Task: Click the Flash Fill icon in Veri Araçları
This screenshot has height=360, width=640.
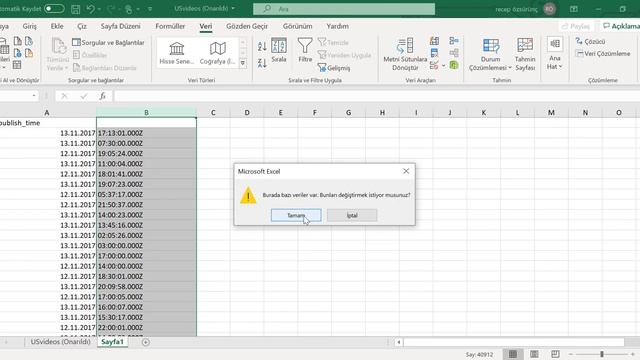Action: tap(434, 41)
